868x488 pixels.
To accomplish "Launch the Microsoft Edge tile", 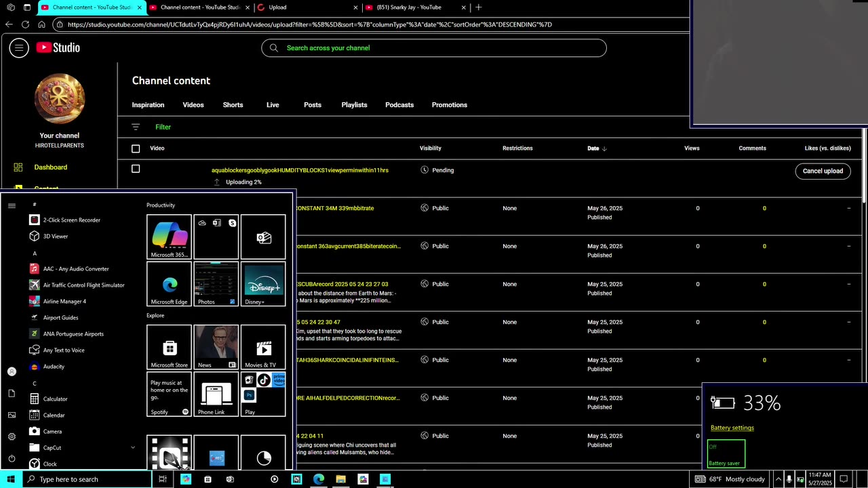I will 170,284.
